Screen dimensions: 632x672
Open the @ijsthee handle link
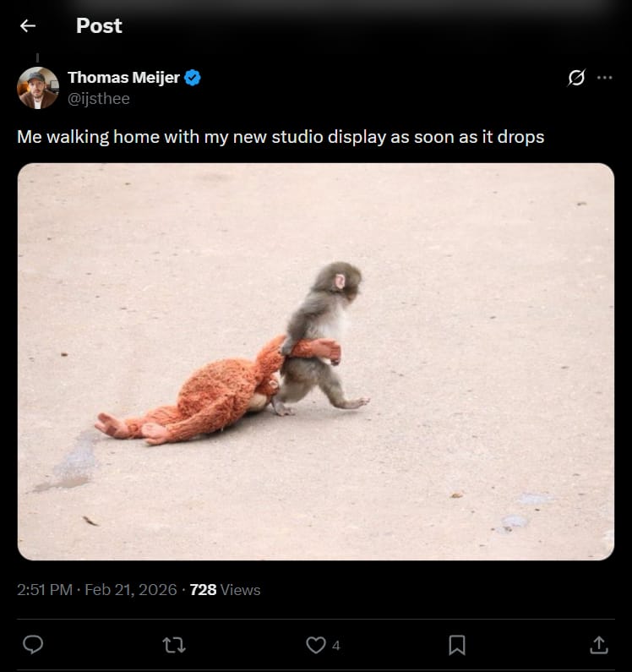99,98
